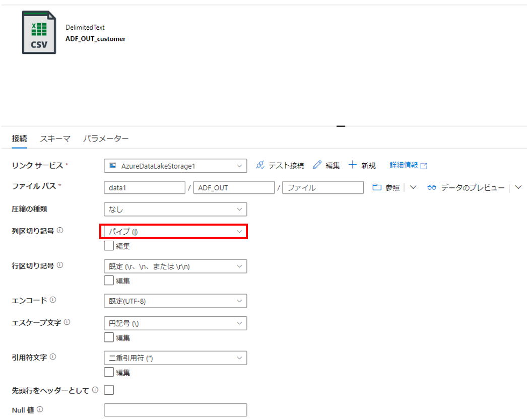Screen dimensions: 527x420
Task: Switch to the パラメーター tab
Action: pos(105,138)
